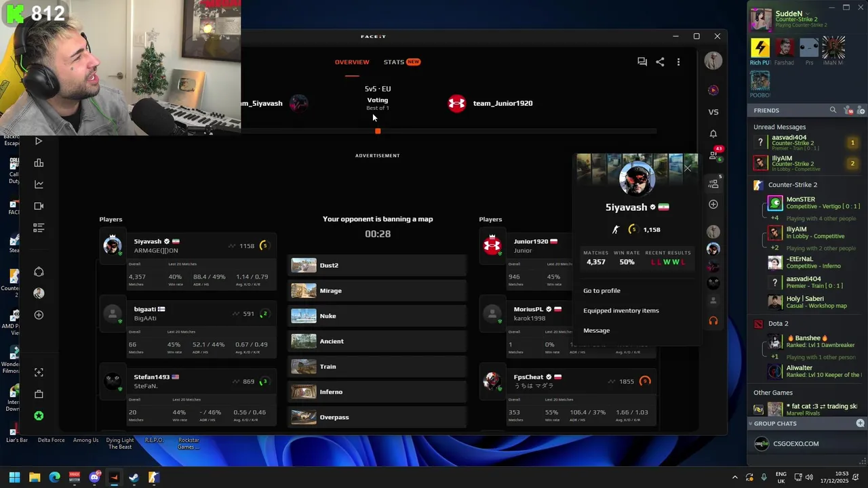Open the list feed icon in left sidebar
Viewport: 868px width, 488px height.
[39, 228]
